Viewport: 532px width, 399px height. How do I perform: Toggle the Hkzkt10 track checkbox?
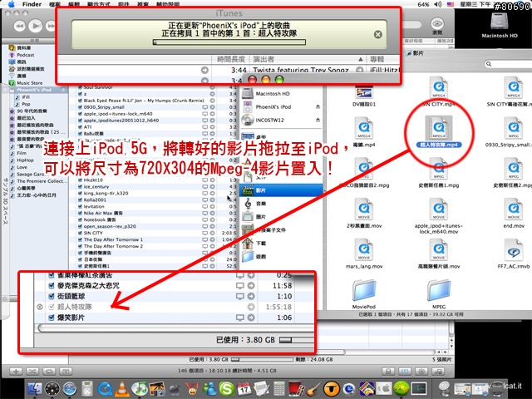pyautogui.click(x=80, y=180)
